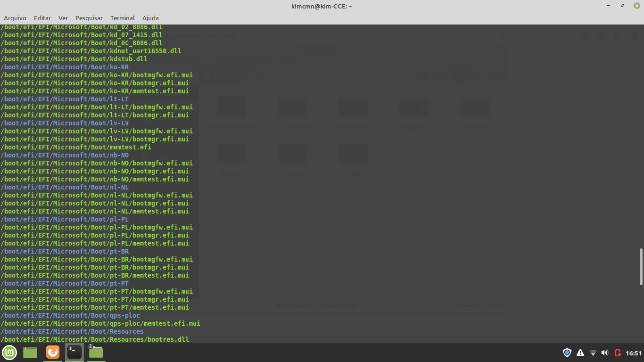Screen dimensions: 644x362
Task: Click the kd_07_1415.dll path line
Action: (82, 35)
